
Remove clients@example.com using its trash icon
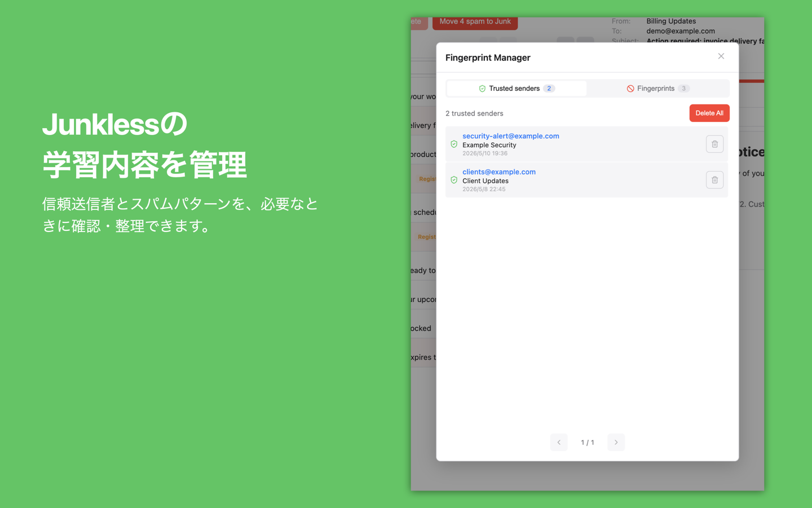714,180
